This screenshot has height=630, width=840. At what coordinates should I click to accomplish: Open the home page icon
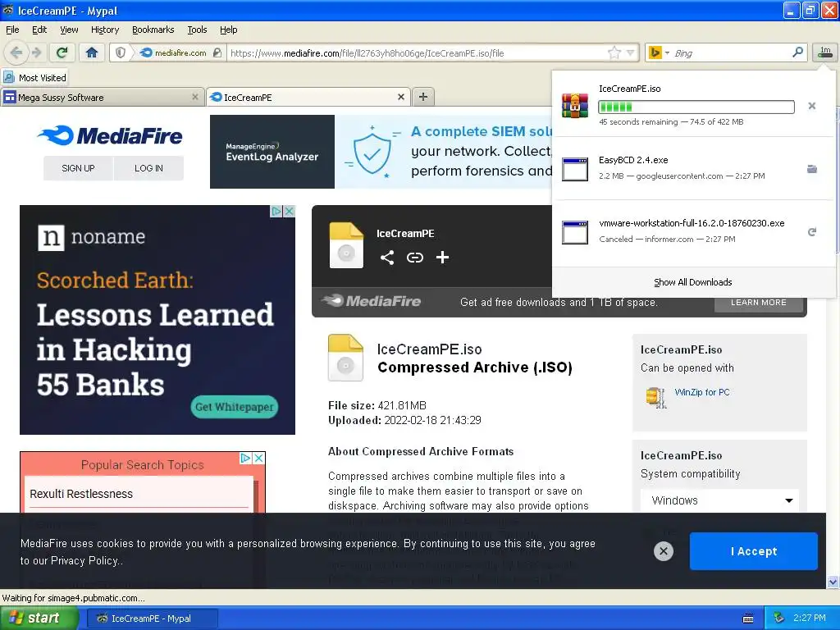click(x=92, y=52)
